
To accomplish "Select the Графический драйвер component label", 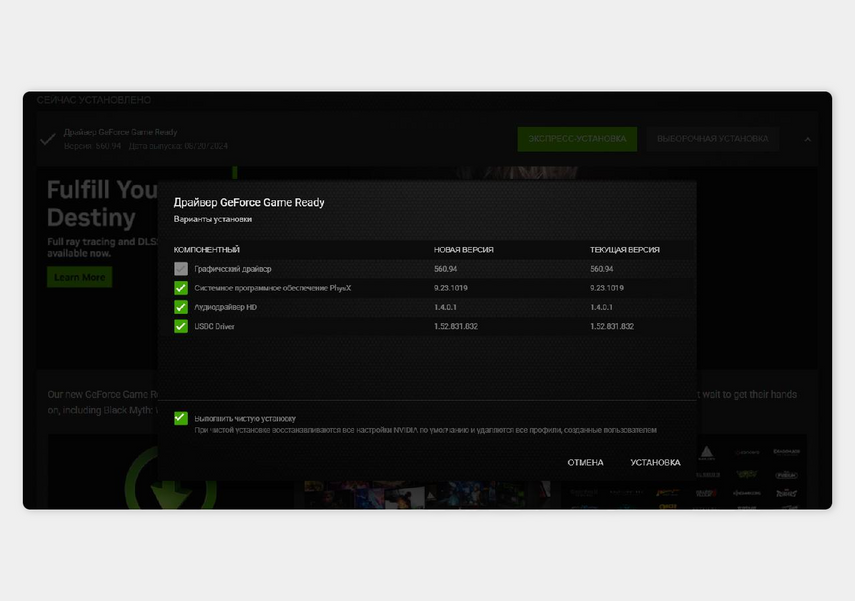I will [233, 269].
